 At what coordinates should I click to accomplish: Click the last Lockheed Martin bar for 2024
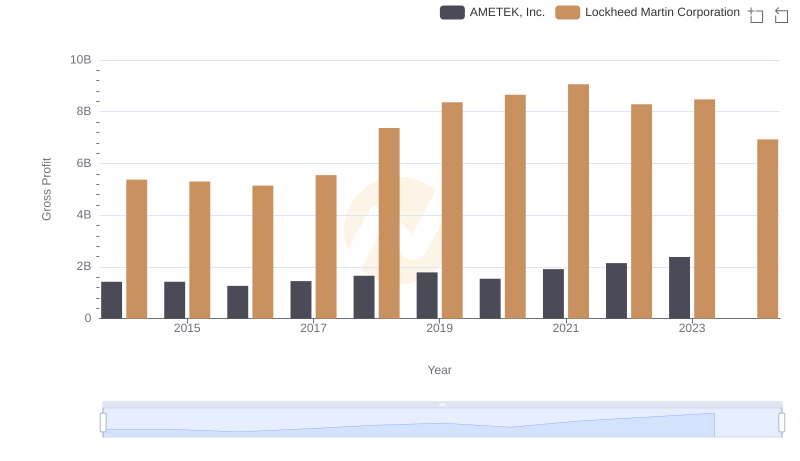tap(767, 229)
